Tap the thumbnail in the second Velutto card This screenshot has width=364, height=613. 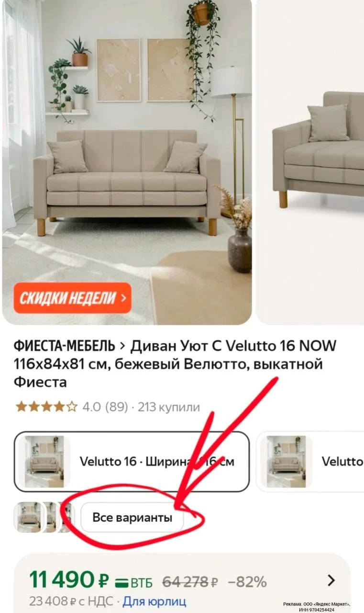tap(286, 462)
